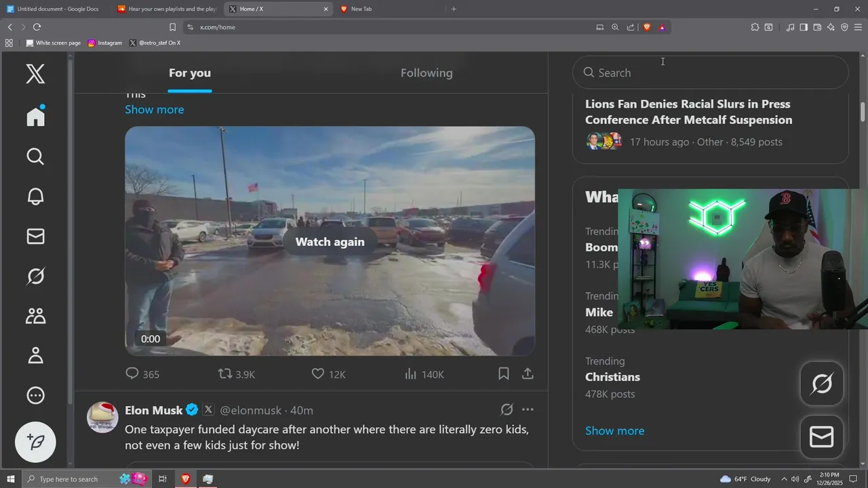
Task: Open Brave Shields lion icon
Action: (x=647, y=27)
